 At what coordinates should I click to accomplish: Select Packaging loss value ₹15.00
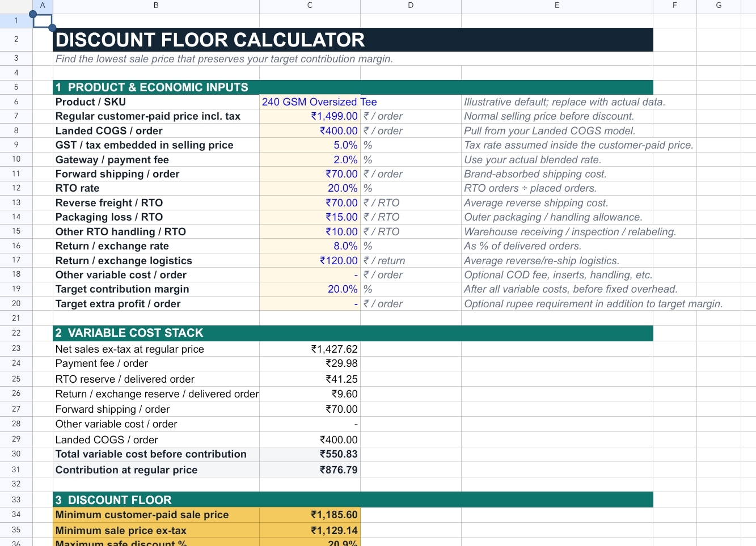pyautogui.click(x=310, y=217)
